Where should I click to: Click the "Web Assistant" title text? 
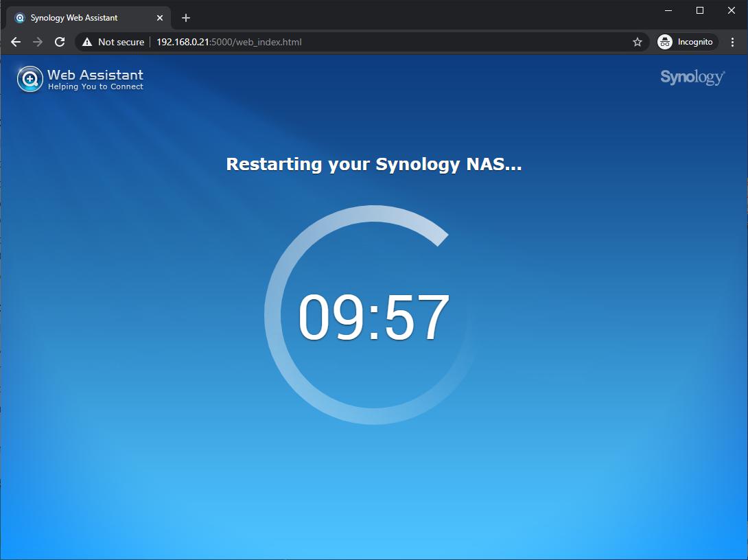pyautogui.click(x=95, y=74)
